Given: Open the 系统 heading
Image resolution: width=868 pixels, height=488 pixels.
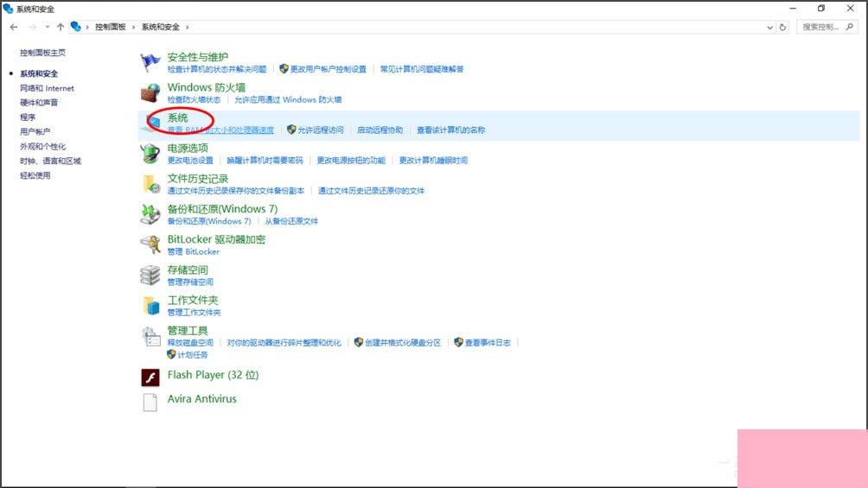Looking at the screenshot, I should 178,117.
